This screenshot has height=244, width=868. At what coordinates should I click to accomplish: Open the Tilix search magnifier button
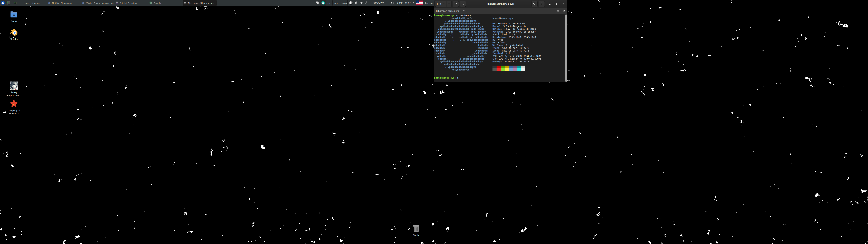pos(534,4)
